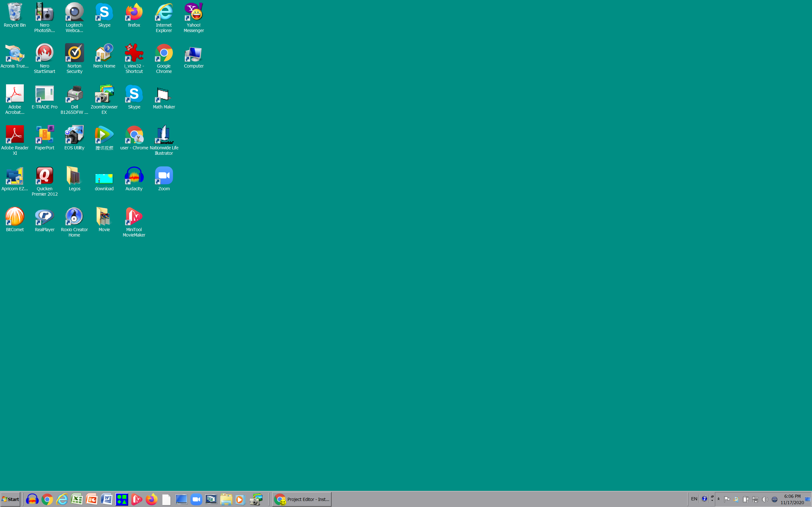Open Yahoo! Messenger

(x=194, y=13)
